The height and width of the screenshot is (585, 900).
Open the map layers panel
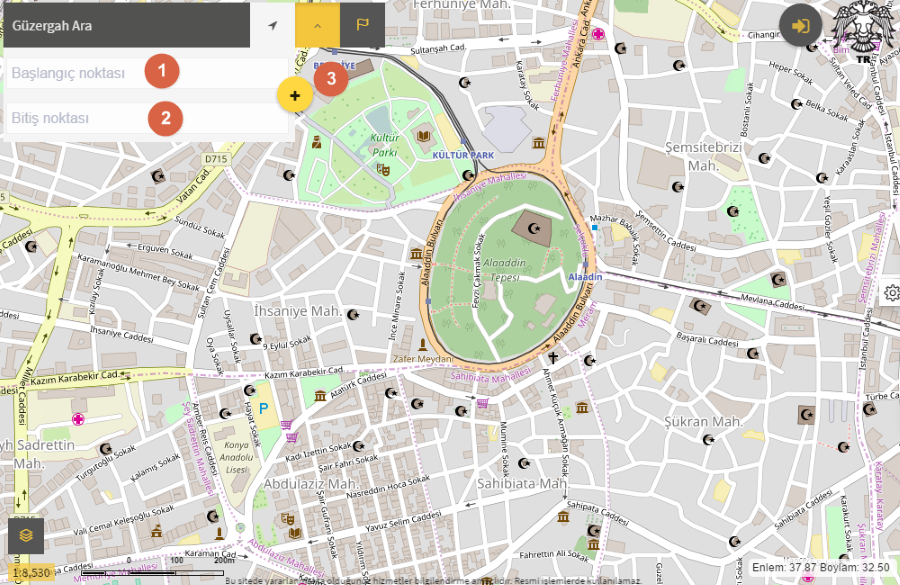26,535
